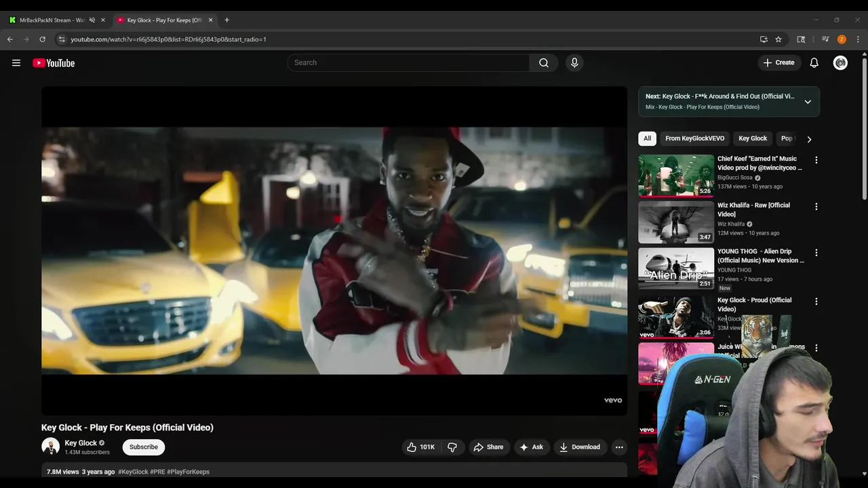Open options for YOUNG THOG Alien Drip video
The height and width of the screenshot is (488, 868).
pyautogui.click(x=816, y=253)
